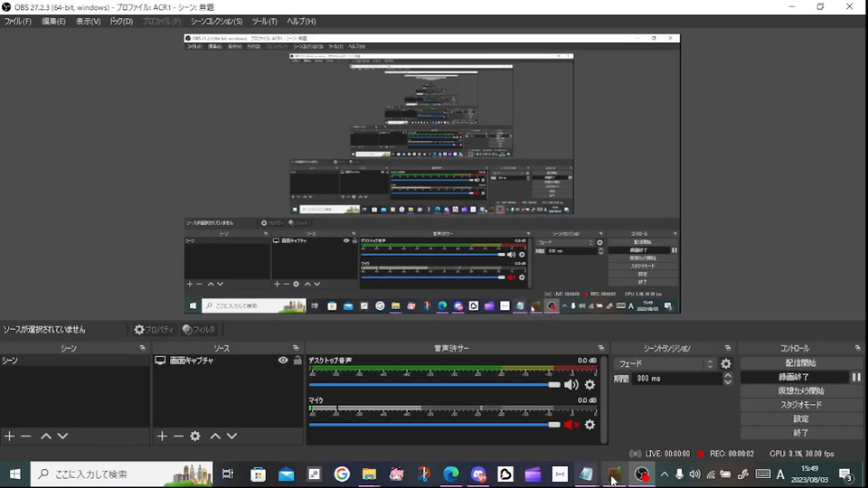
Task: Open the 編集(E) menu
Action: pyautogui.click(x=53, y=22)
